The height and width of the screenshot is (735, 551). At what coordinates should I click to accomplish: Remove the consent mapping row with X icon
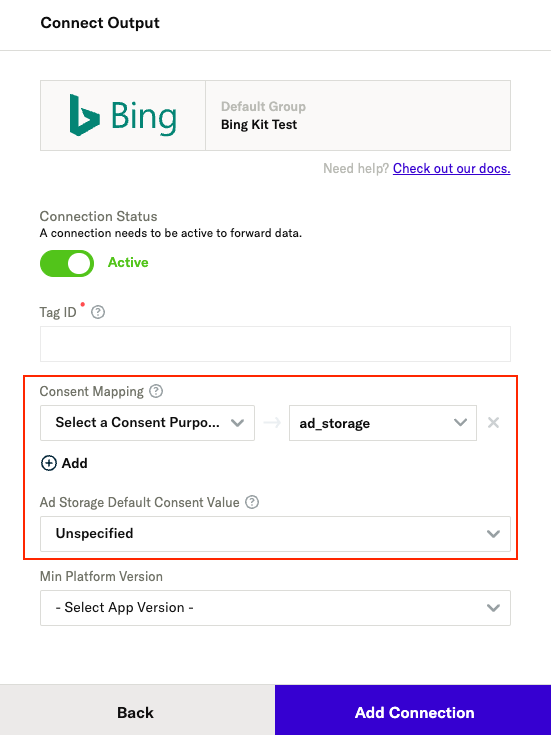pos(493,423)
